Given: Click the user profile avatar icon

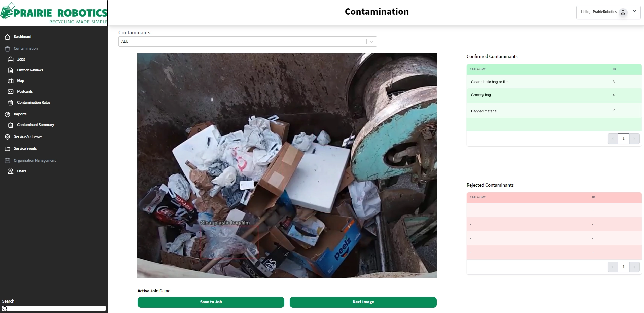Looking at the screenshot, I should (623, 12).
